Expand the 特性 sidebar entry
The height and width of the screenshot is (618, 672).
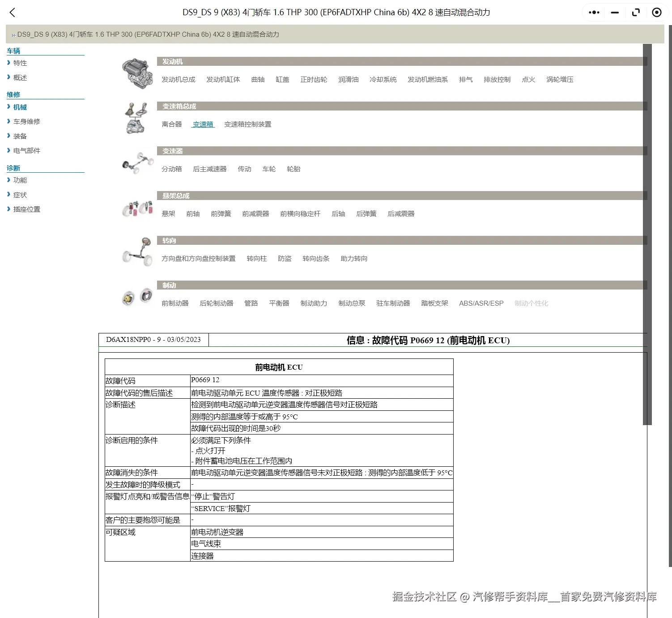click(20, 63)
